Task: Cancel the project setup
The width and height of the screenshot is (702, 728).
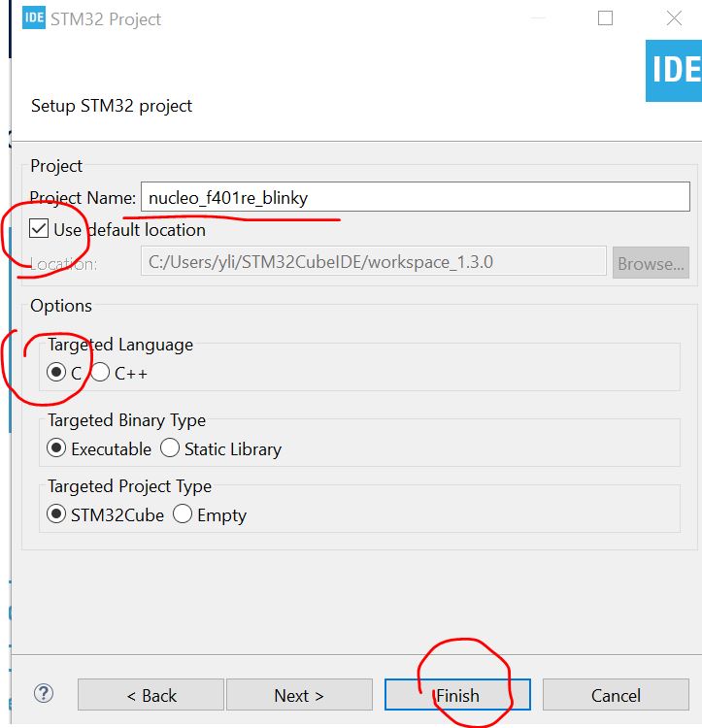Action: point(616,695)
